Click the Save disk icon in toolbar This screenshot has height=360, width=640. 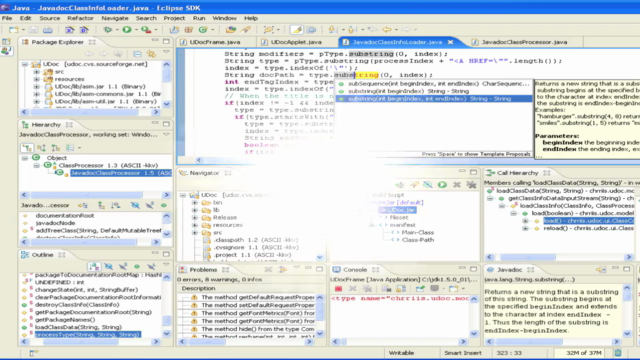point(33,29)
